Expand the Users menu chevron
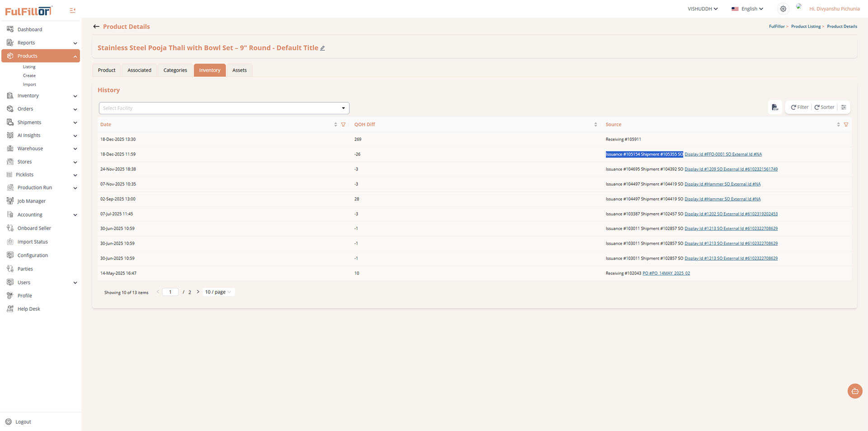Viewport: 868px width, 431px height. click(x=75, y=283)
